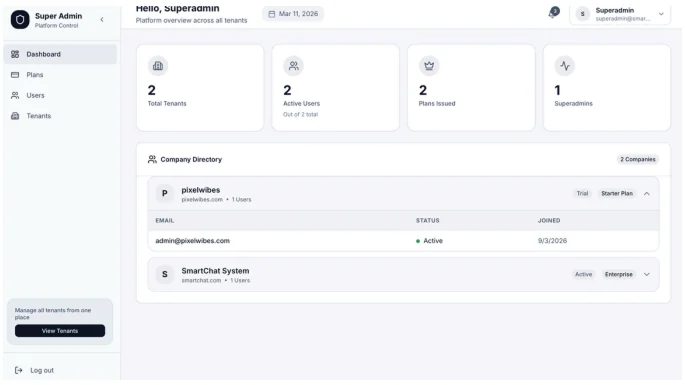The height and width of the screenshot is (385, 685).
Task: Go to Plans in the sidebar
Action: pyautogui.click(x=60, y=75)
